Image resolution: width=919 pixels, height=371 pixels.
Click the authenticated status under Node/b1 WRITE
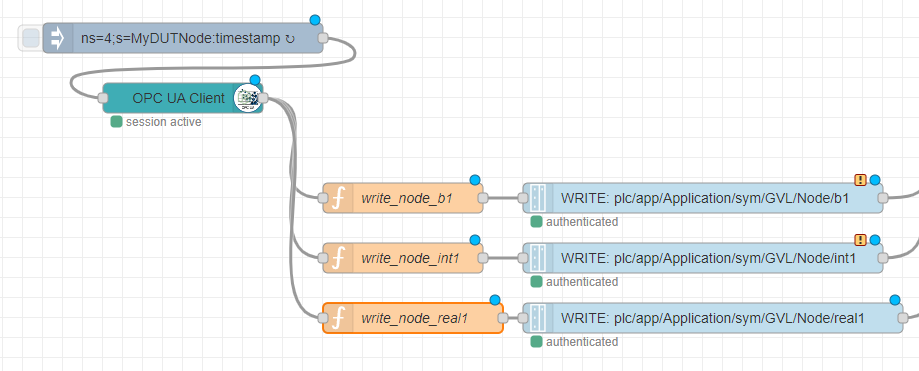582,222
